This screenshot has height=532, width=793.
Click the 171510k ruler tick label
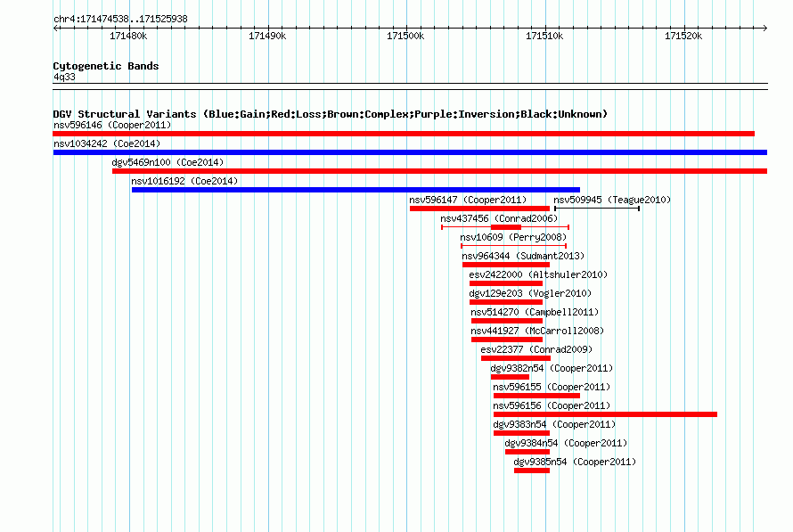(x=544, y=37)
